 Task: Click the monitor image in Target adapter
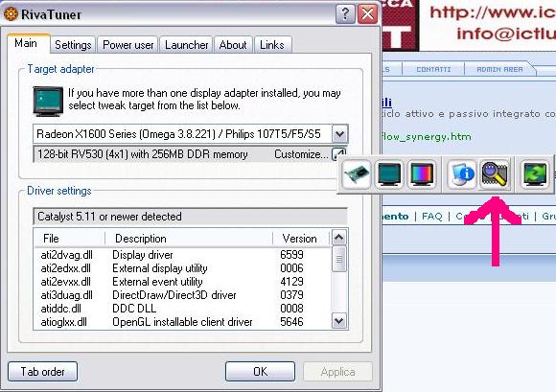point(48,101)
